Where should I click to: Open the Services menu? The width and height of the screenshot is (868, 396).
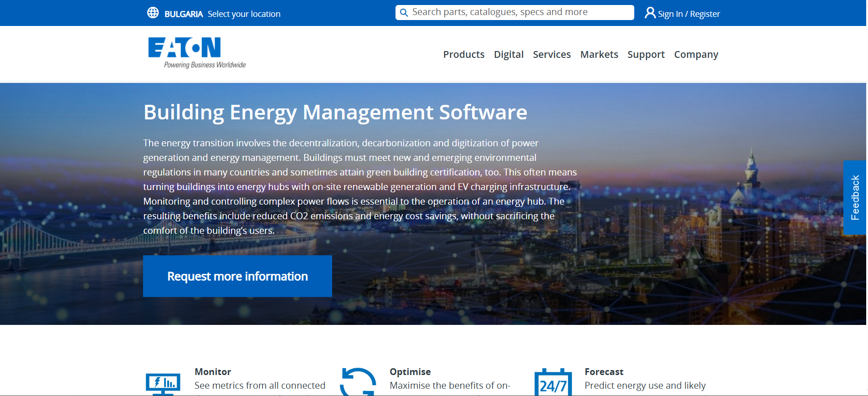[552, 55]
